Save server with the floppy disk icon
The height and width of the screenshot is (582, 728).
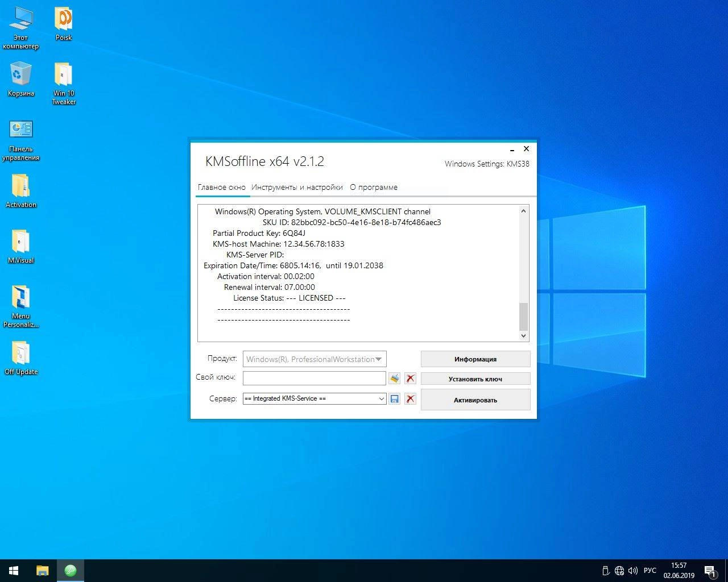pos(394,399)
